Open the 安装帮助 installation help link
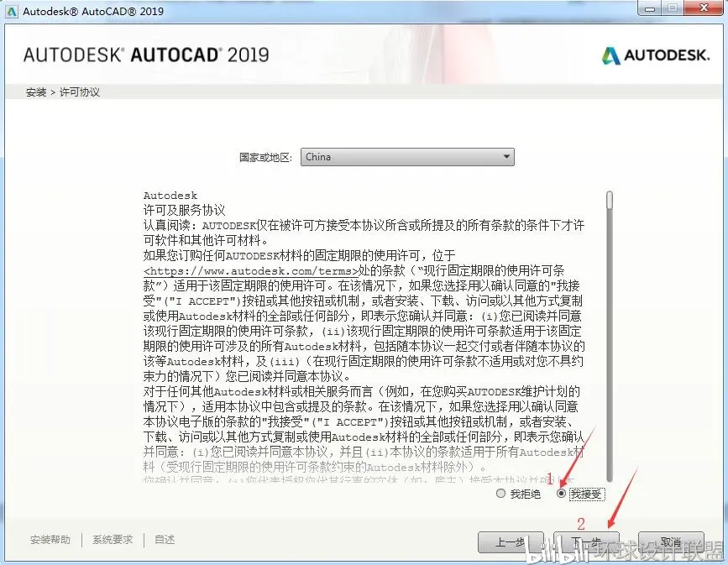 50,540
